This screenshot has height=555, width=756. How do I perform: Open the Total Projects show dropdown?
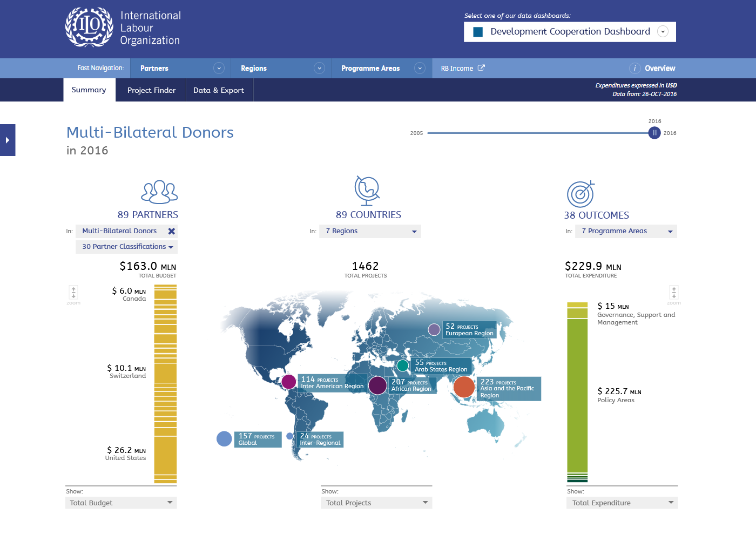(376, 503)
